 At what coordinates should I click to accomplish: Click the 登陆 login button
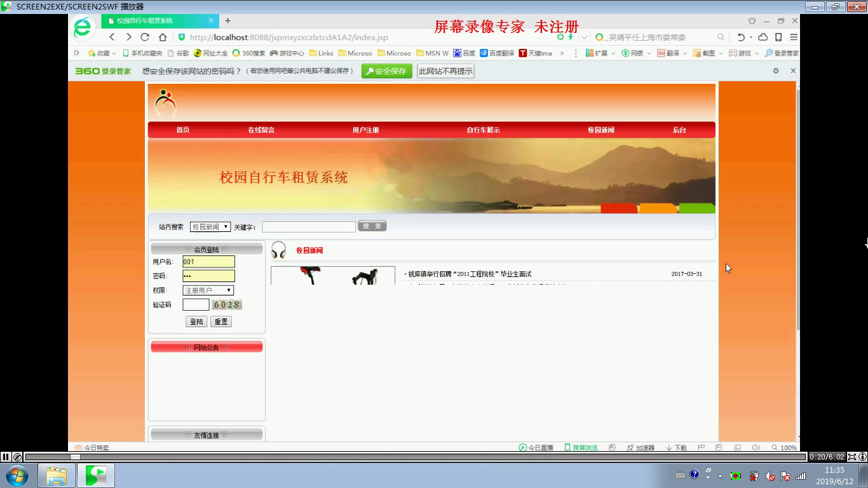click(196, 322)
